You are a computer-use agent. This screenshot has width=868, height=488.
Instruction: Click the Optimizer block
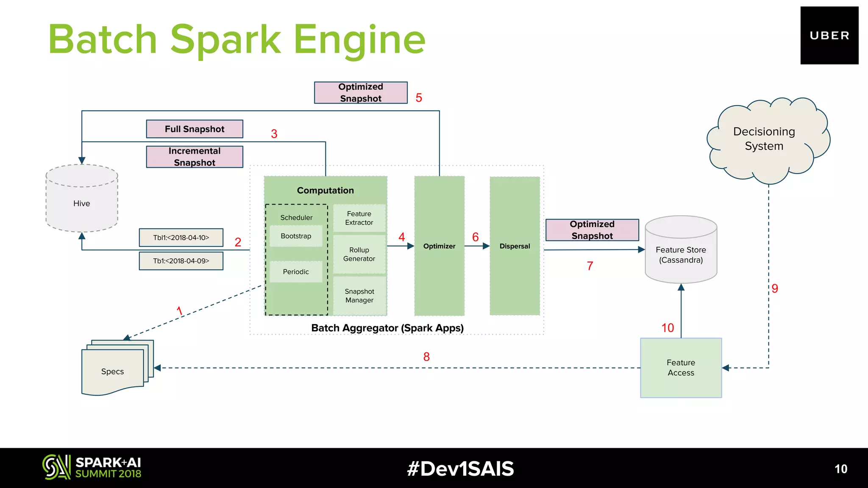439,246
